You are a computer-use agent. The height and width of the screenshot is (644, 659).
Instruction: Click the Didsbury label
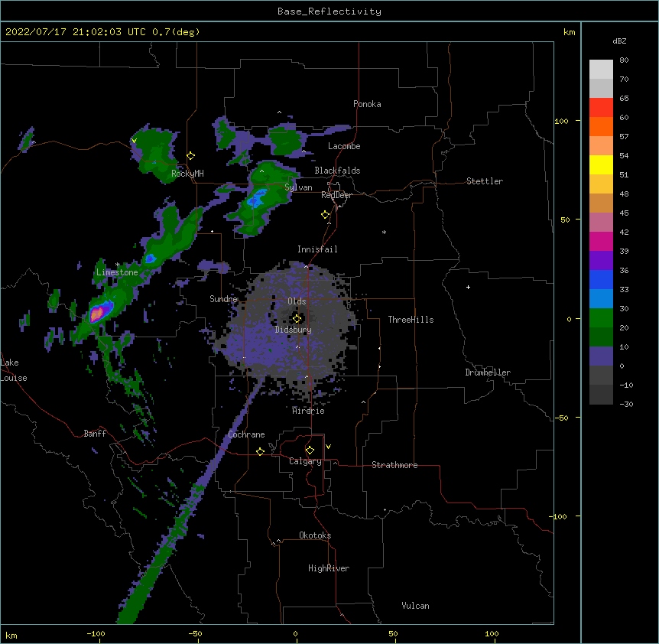[x=294, y=330]
